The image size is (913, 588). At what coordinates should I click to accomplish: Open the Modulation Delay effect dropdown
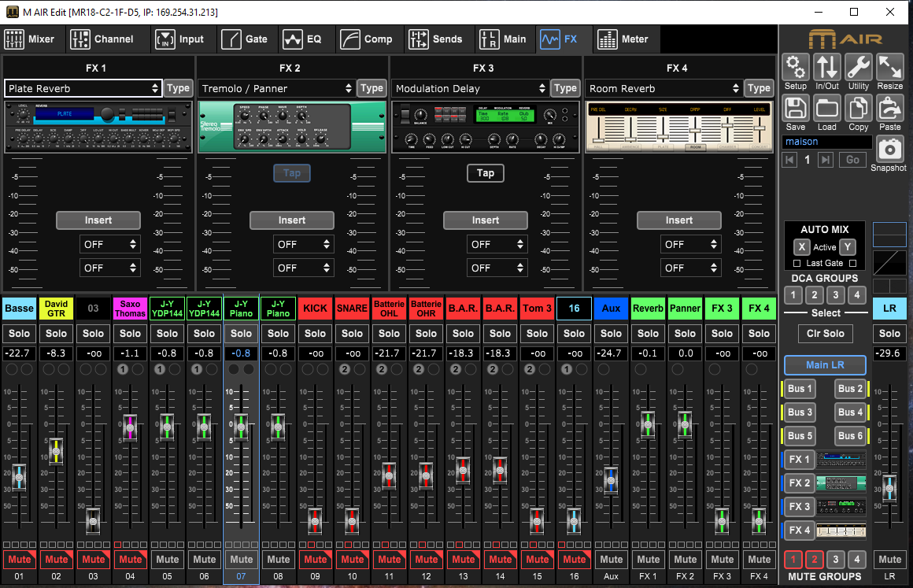pos(470,88)
